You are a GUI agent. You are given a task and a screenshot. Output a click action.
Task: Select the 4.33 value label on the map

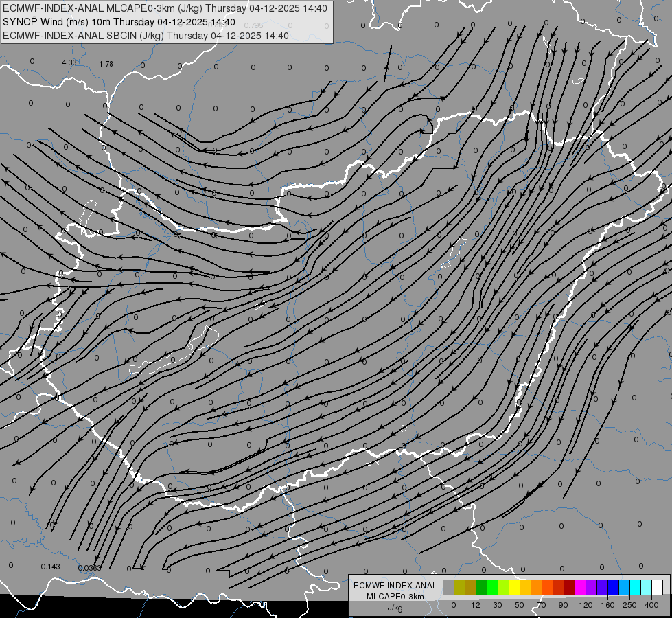point(69,62)
